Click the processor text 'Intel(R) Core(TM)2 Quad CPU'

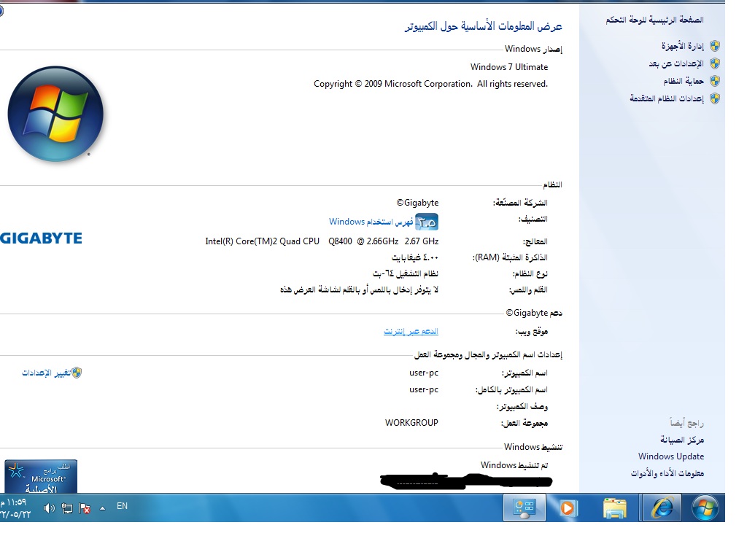pyautogui.click(x=262, y=241)
